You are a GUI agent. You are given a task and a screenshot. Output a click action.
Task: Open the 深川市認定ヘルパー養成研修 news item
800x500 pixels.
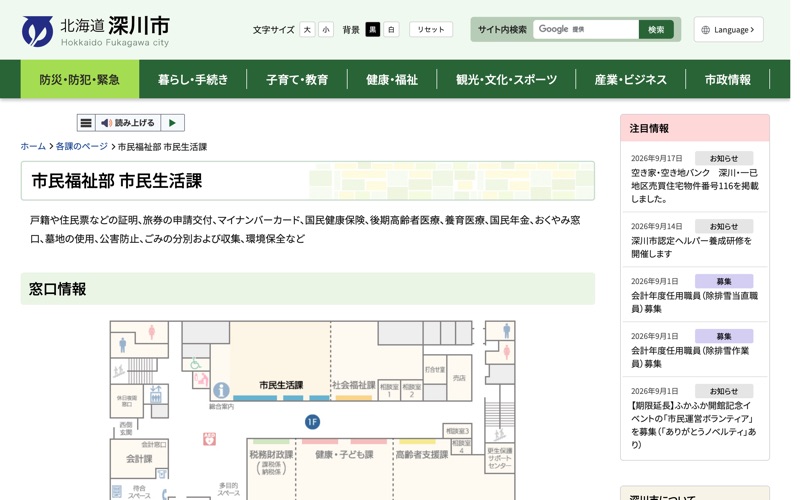tap(691, 247)
